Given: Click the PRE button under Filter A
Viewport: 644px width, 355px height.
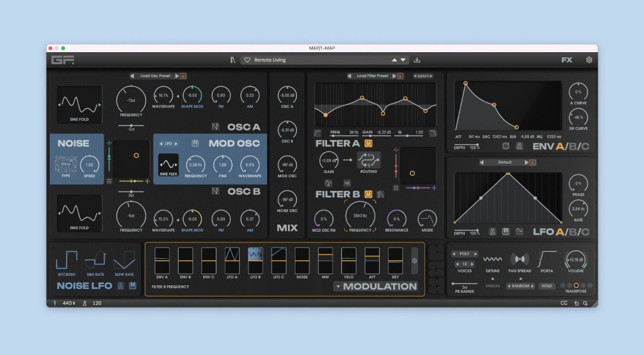Looking at the screenshot, I should (x=347, y=183).
